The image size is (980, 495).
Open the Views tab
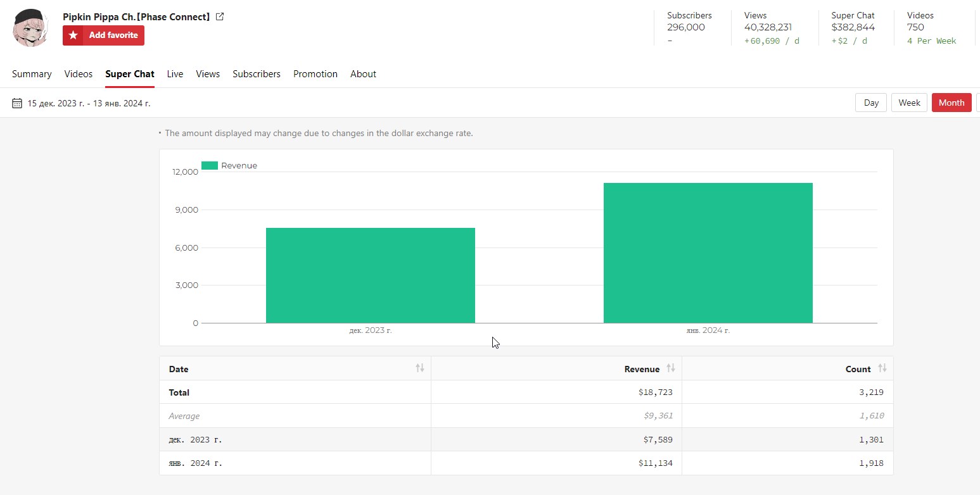[x=208, y=74]
